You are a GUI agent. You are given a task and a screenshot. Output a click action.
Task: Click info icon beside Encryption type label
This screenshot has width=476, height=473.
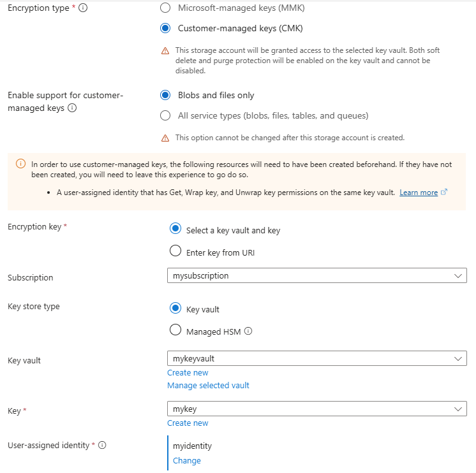point(83,8)
